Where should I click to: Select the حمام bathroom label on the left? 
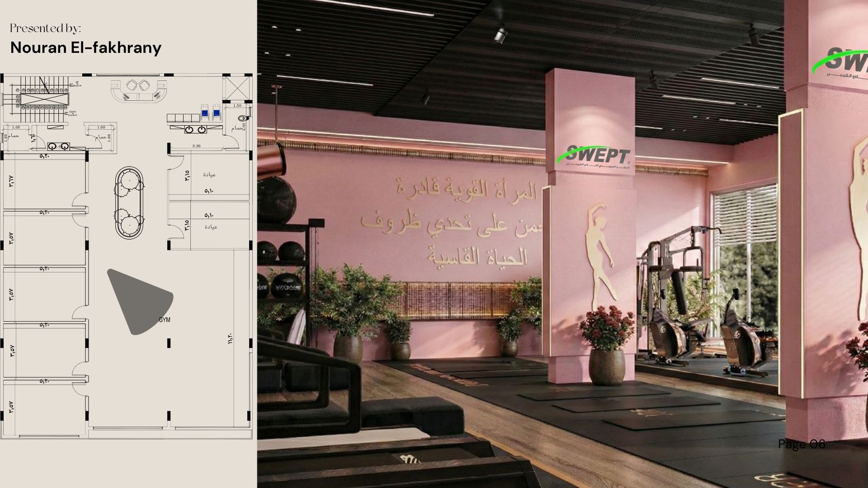coord(14,136)
